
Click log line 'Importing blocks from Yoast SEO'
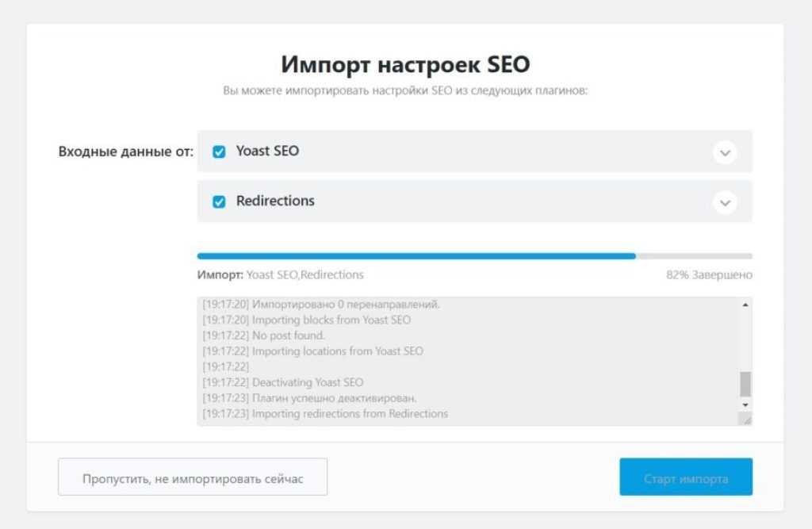click(x=307, y=320)
